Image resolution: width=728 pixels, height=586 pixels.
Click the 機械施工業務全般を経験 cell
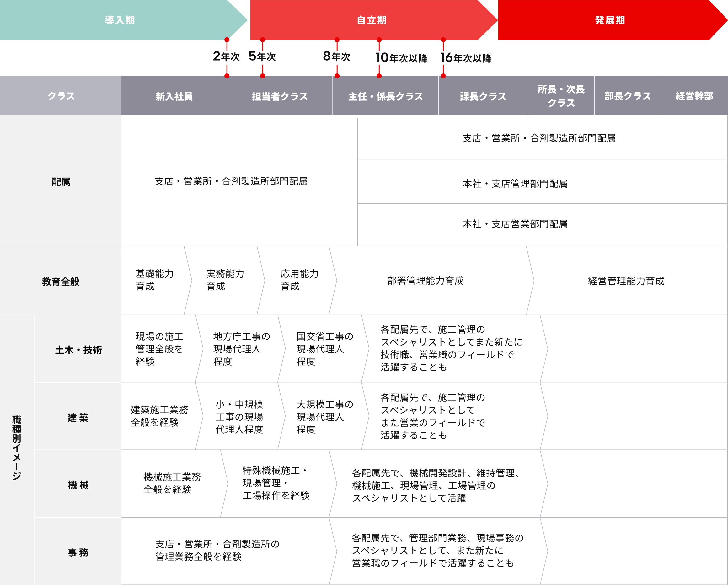tap(172, 483)
